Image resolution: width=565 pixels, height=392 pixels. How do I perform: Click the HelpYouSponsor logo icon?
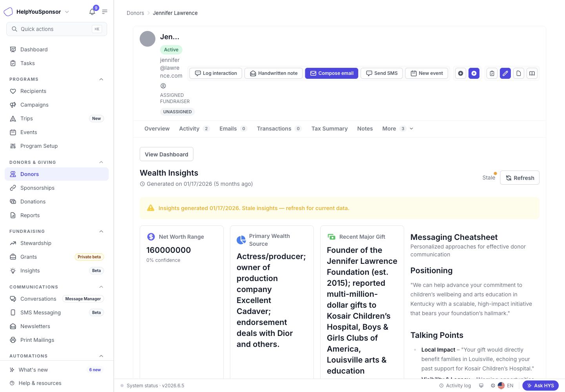pos(8,12)
